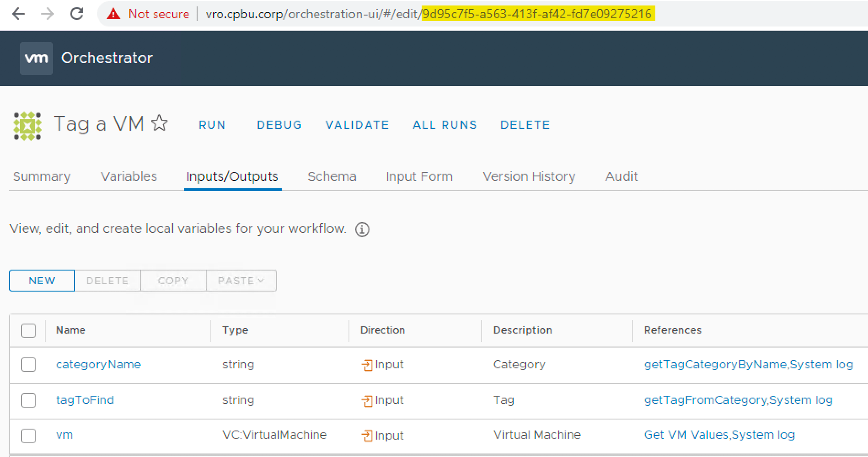Image resolution: width=868 pixels, height=457 pixels.
Task: Check the categoryName row checkbox
Action: 28,364
